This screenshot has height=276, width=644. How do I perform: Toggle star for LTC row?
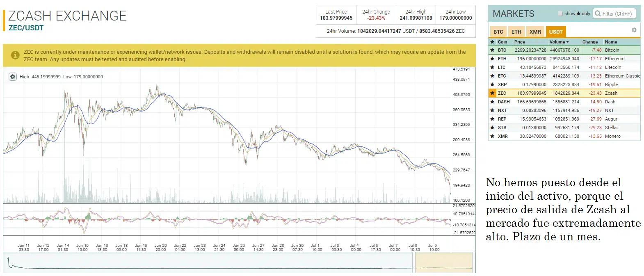pyautogui.click(x=492, y=67)
